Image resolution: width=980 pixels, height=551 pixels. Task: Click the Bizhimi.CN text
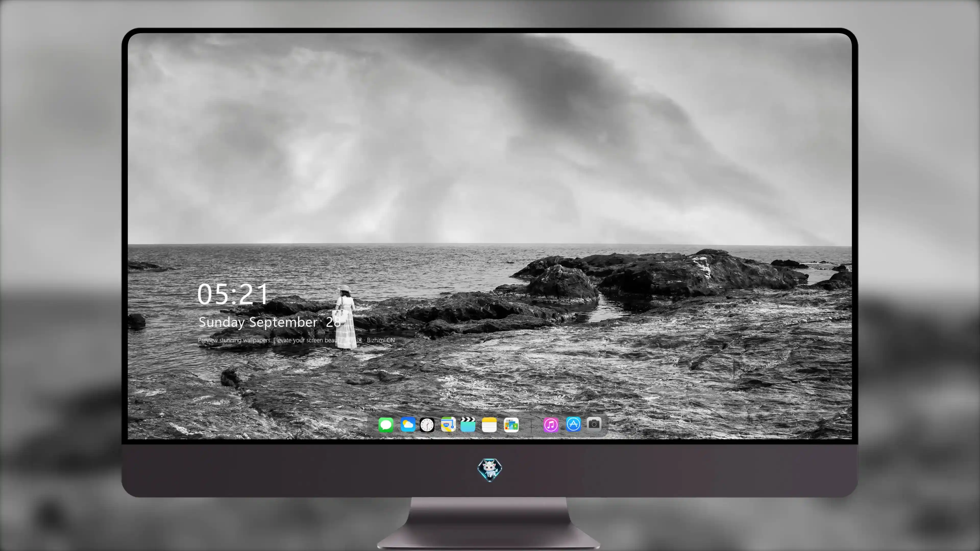[x=381, y=340]
